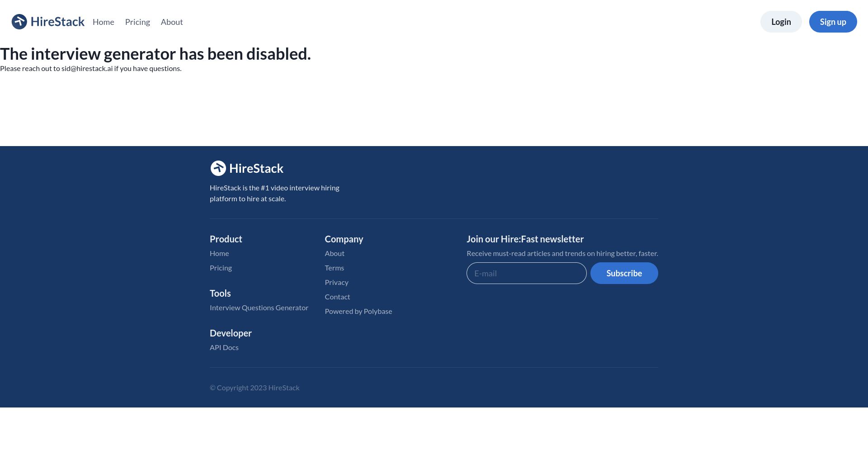Visit the API Docs developer link
The width and height of the screenshot is (868, 450).
point(224,347)
